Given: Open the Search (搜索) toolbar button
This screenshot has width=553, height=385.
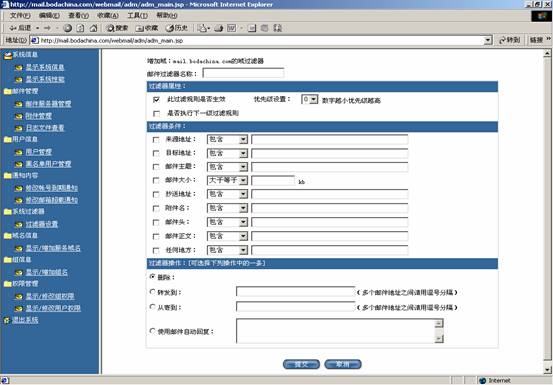Looking at the screenshot, I should 118,28.
